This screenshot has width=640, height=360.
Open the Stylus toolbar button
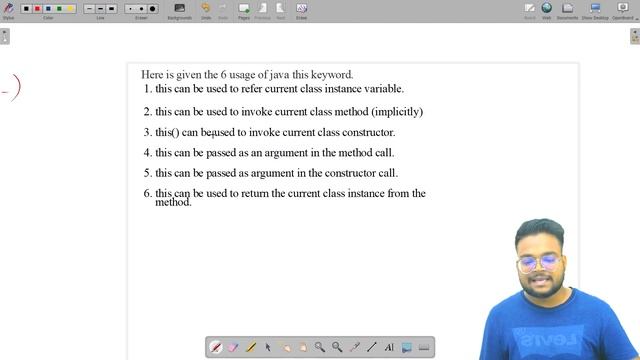click(8, 10)
